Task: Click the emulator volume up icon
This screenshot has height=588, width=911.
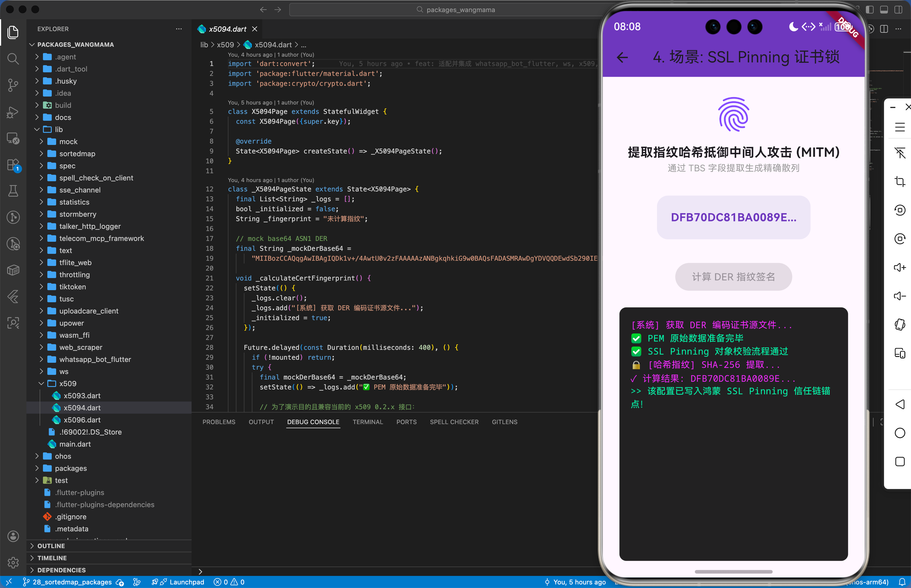Action: (899, 267)
